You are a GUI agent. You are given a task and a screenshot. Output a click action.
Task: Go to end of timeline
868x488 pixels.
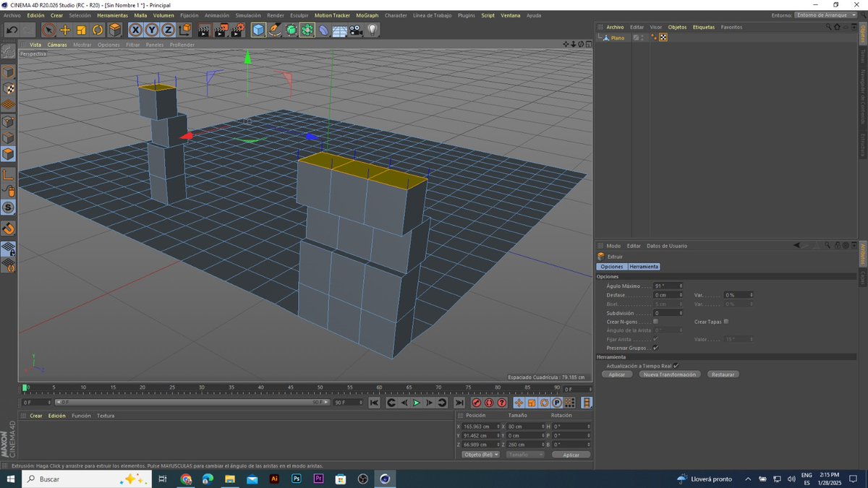pos(459,403)
